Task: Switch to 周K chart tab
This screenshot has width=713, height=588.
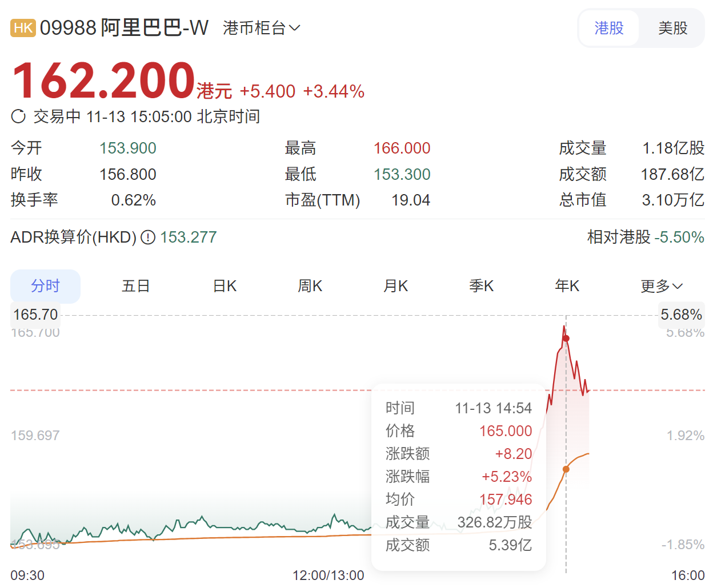Action: coord(310,286)
